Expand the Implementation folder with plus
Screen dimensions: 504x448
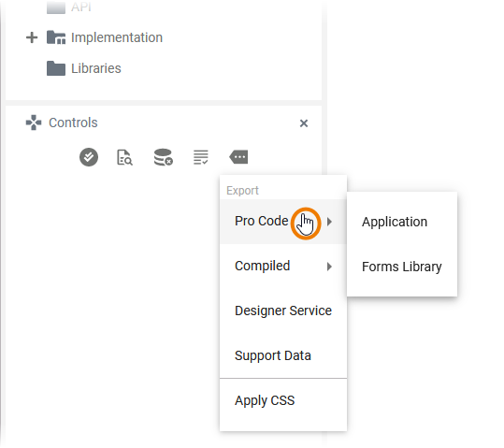point(32,37)
